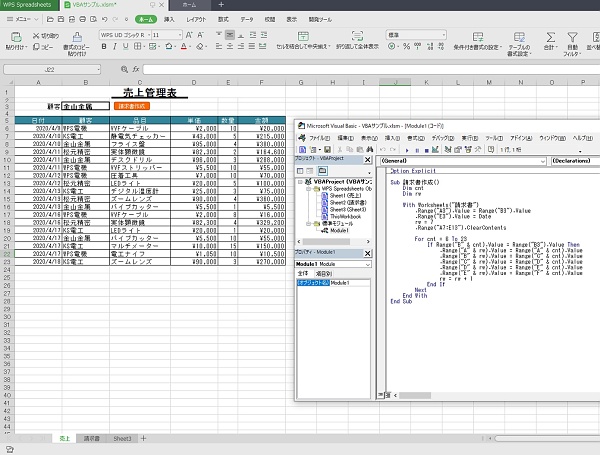The image size is (600, 455).
Task: Open the Conditional Formatting button
Action: tap(478, 41)
